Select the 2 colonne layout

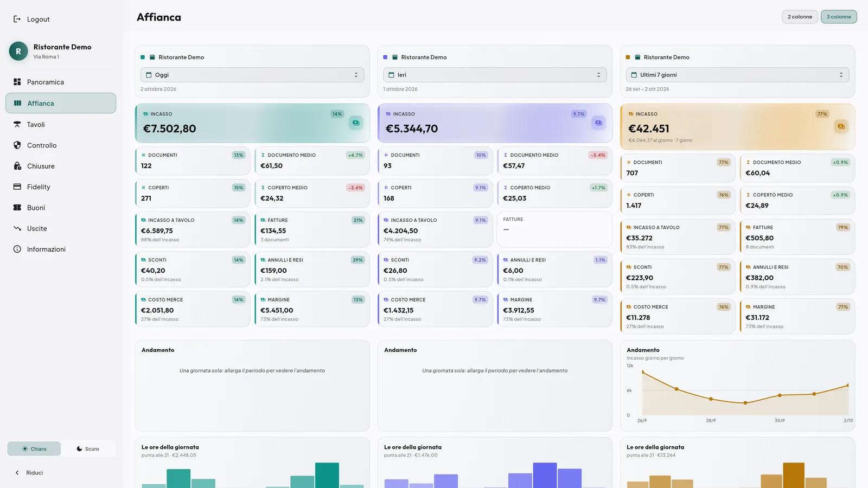click(800, 17)
